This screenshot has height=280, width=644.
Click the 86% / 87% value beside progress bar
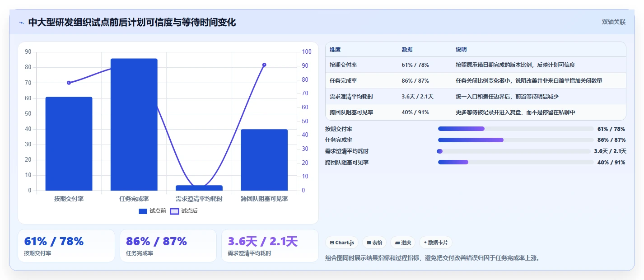tap(611, 140)
